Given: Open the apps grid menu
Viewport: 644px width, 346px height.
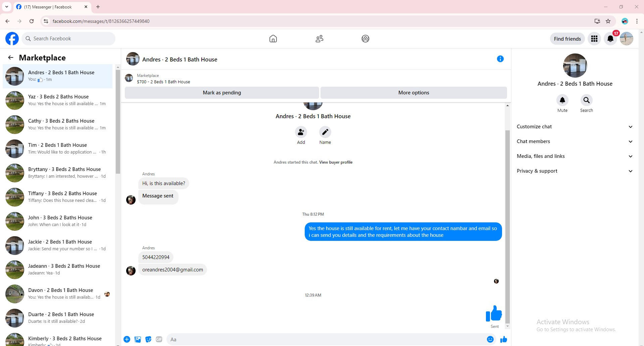Looking at the screenshot, I should tap(594, 39).
